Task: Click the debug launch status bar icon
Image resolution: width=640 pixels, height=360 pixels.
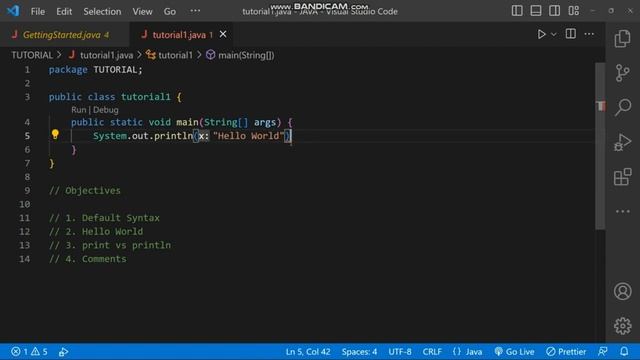Action: [x=63, y=351]
